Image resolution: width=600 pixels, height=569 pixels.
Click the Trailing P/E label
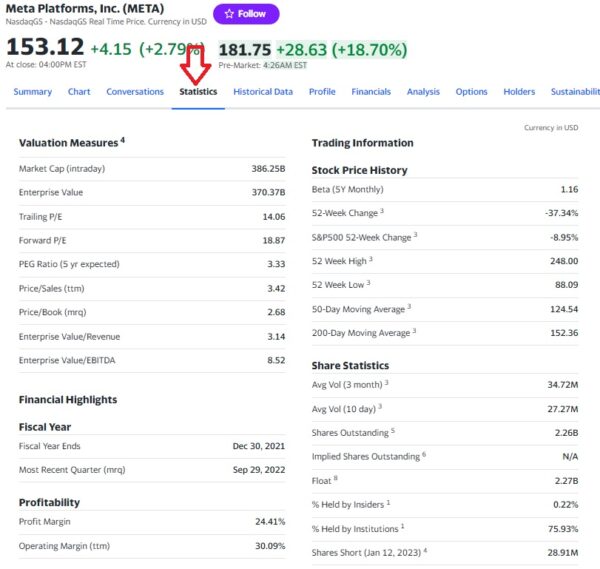(x=42, y=216)
